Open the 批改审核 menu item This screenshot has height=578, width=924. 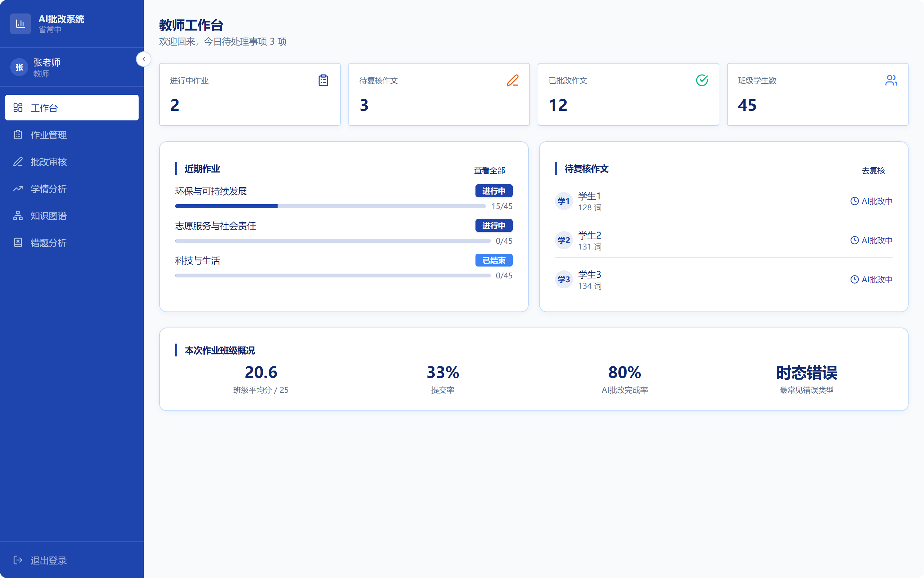[72, 162]
